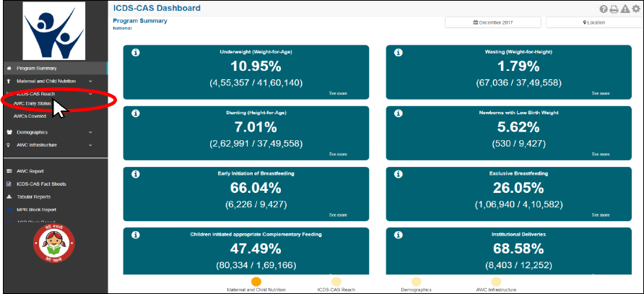Click the ICDS-CAS Dashboard title
The height and width of the screenshot is (294, 644).
tap(157, 8)
